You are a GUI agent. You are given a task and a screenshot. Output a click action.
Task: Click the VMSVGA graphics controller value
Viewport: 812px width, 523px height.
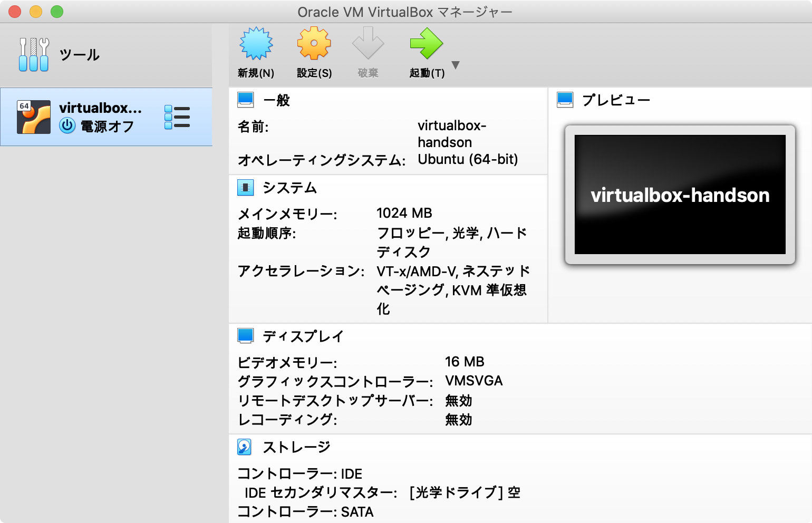click(474, 381)
